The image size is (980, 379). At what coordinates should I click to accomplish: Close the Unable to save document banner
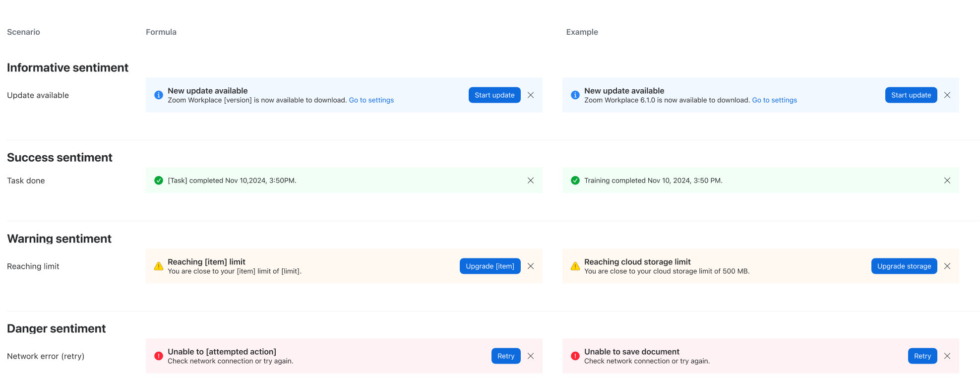[x=947, y=356]
